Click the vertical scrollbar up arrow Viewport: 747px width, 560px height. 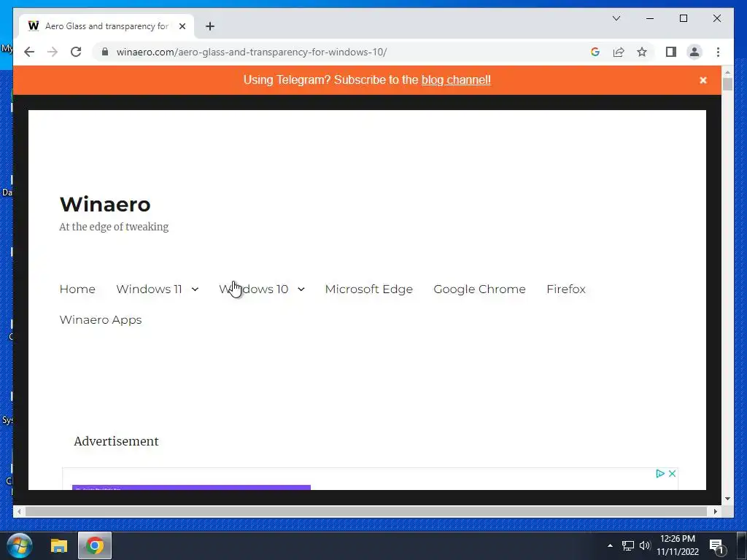(x=727, y=72)
